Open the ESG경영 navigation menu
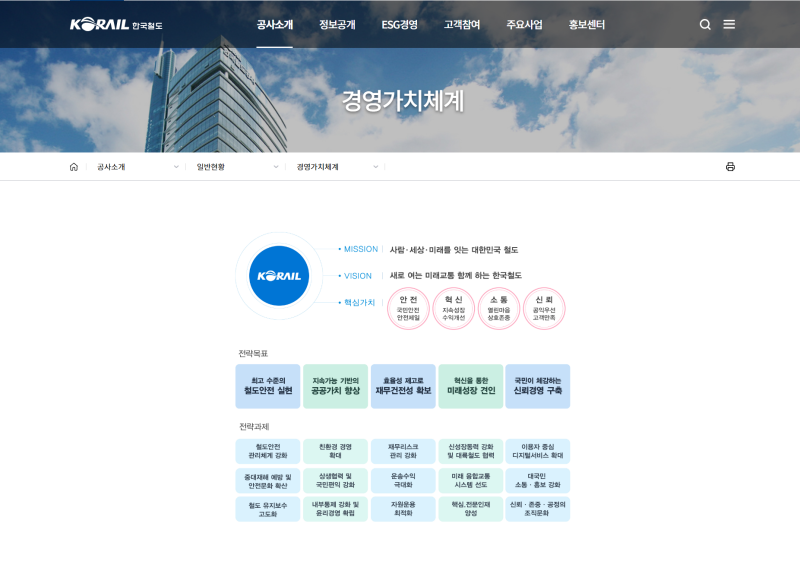800x565 pixels. pos(400,24)
